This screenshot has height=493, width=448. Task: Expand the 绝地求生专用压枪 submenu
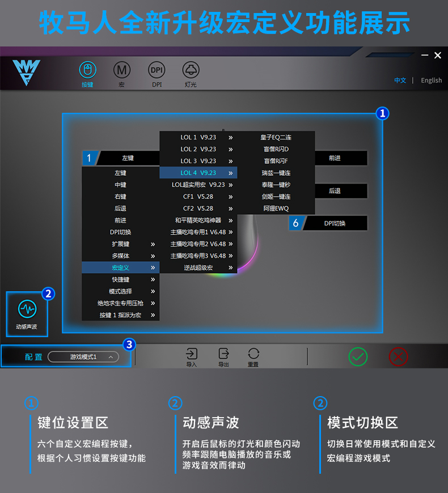[x=120, y=303]
